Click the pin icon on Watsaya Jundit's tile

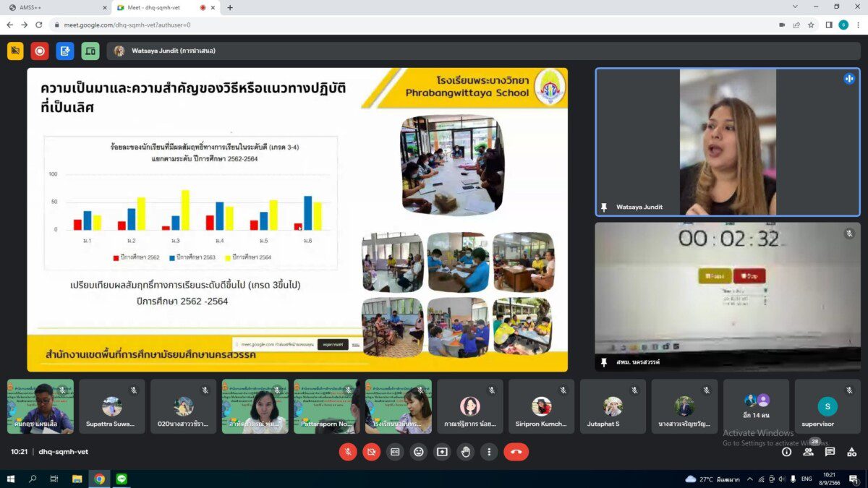(604, 207)
